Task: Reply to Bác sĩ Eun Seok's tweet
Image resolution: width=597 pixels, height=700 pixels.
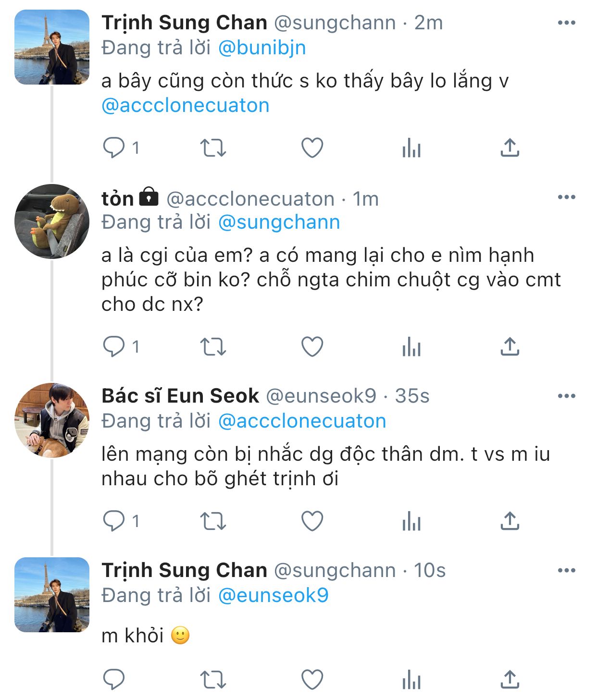Action: coord(114,521)
